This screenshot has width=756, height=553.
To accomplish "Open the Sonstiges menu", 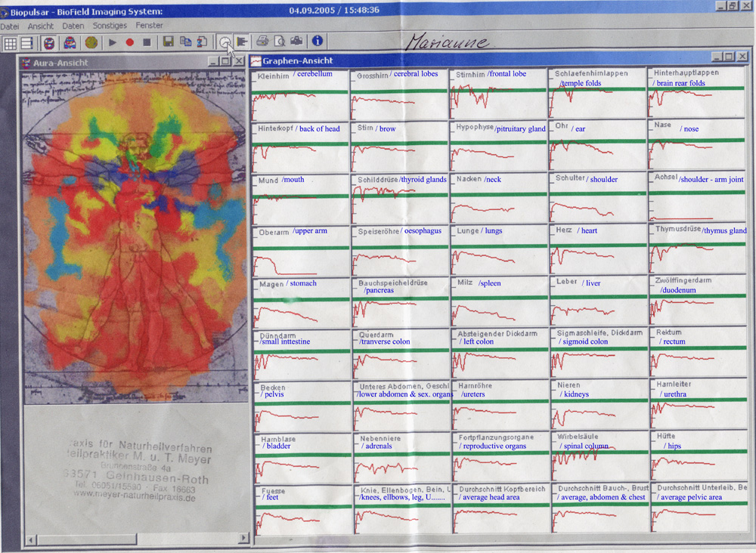I will 110,25.
